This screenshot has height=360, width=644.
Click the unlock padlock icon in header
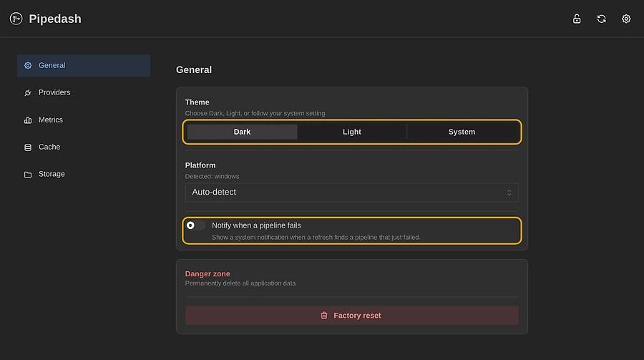point(577,19)
